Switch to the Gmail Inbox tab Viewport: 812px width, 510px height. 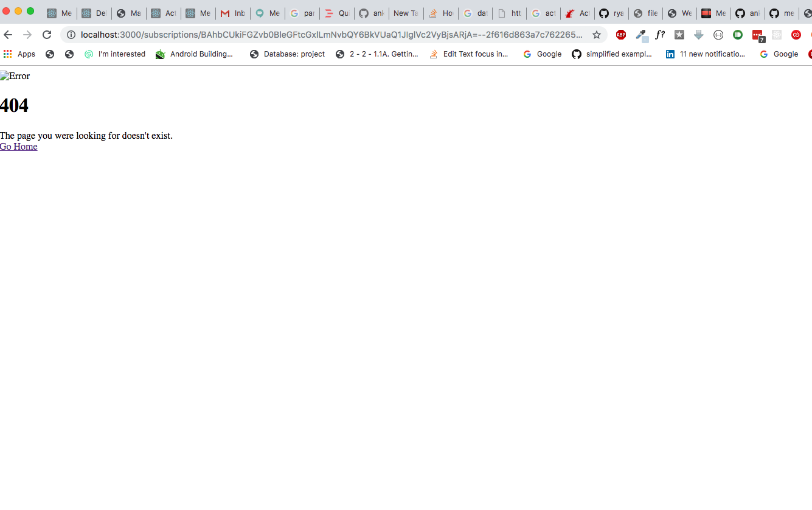click(233, 13)
